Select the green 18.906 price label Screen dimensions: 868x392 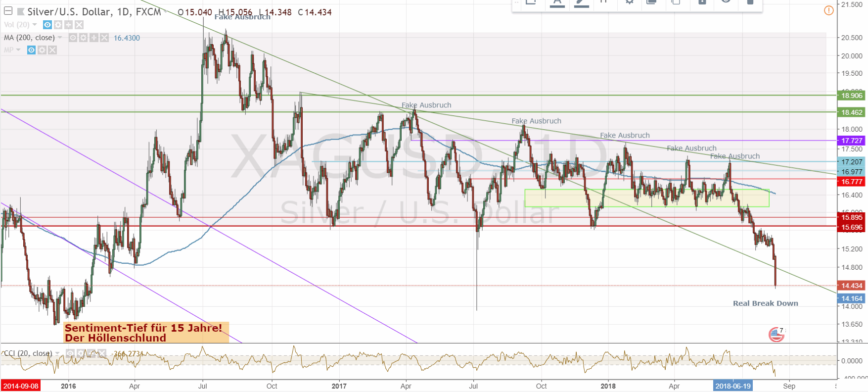(851, 96)
